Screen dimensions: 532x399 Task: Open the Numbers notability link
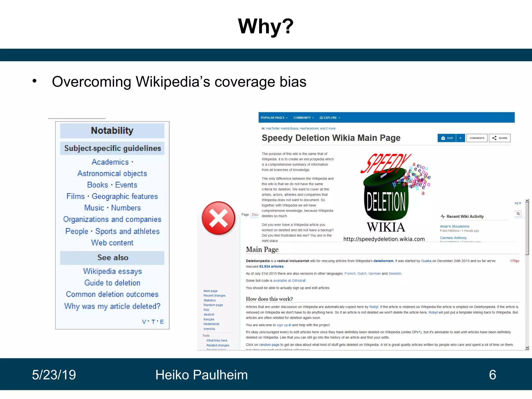(126, 208)
